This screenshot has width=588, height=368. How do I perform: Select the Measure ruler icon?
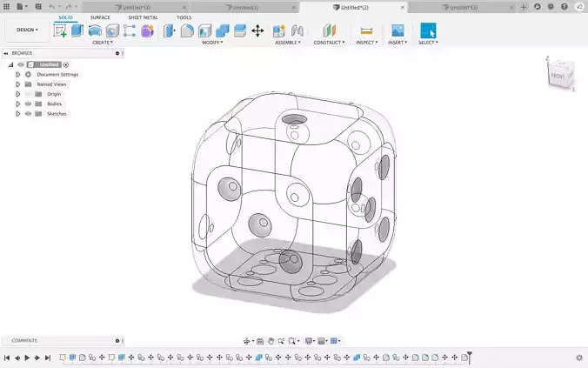[x=366, y=30]
